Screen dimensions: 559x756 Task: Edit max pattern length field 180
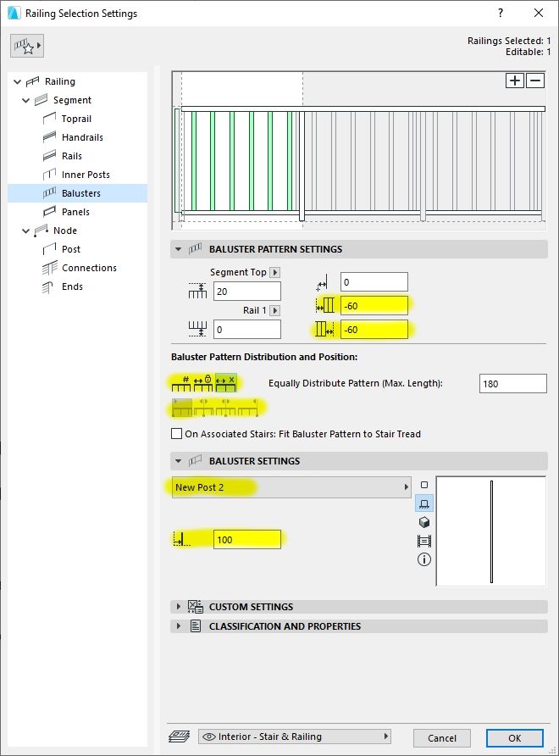click(x=512, y=384)
